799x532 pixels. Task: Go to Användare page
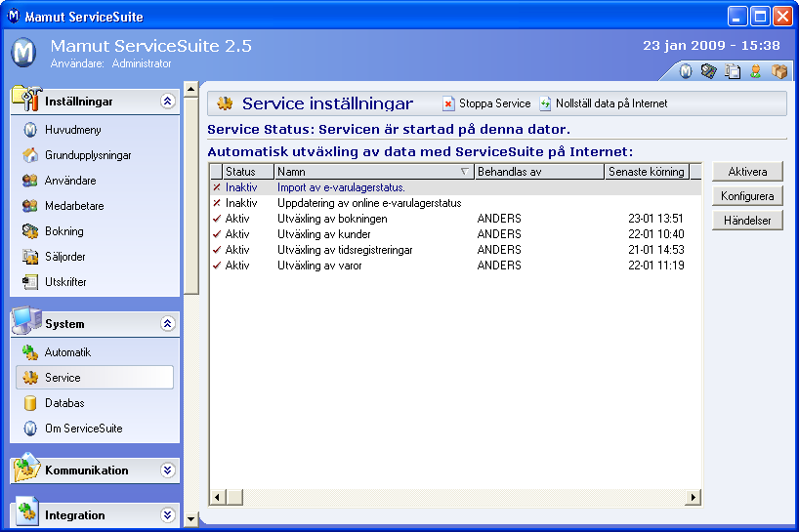[70, 181]
